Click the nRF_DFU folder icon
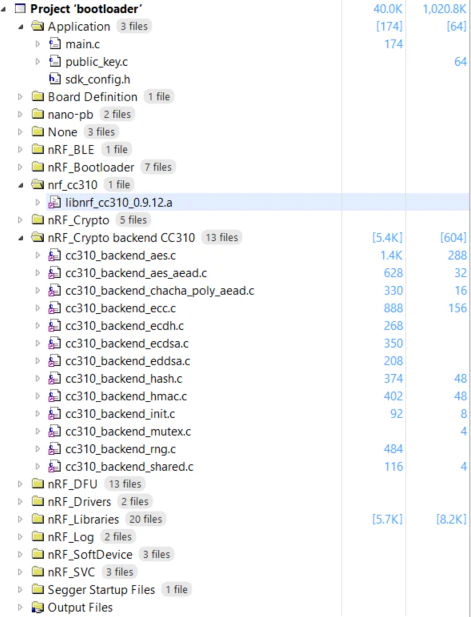The image size is (471, 617). (37, 484)
